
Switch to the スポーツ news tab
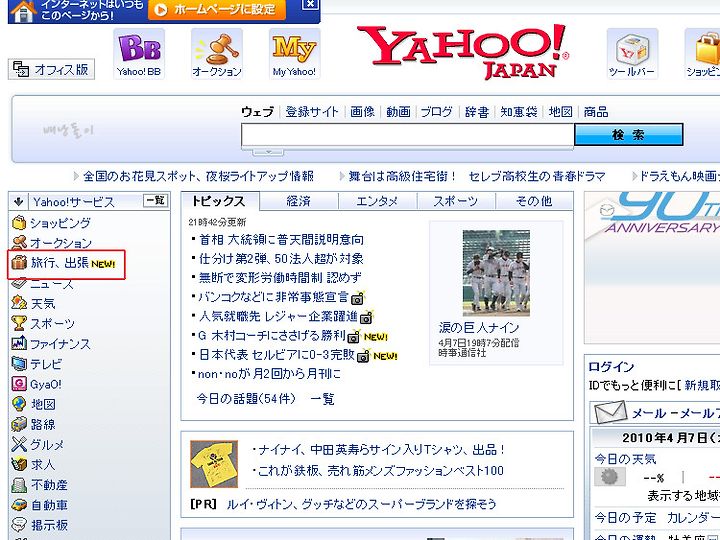tap(456, 201)
